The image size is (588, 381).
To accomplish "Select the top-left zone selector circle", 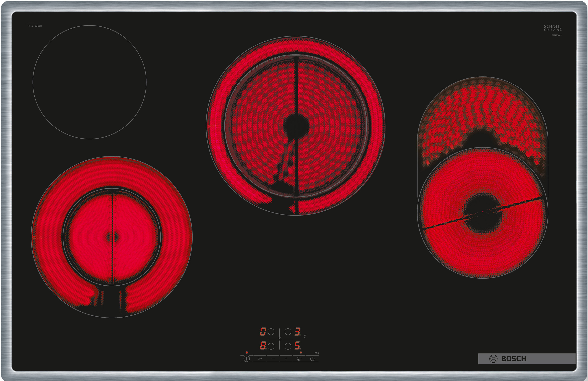I will pos(271,332).
